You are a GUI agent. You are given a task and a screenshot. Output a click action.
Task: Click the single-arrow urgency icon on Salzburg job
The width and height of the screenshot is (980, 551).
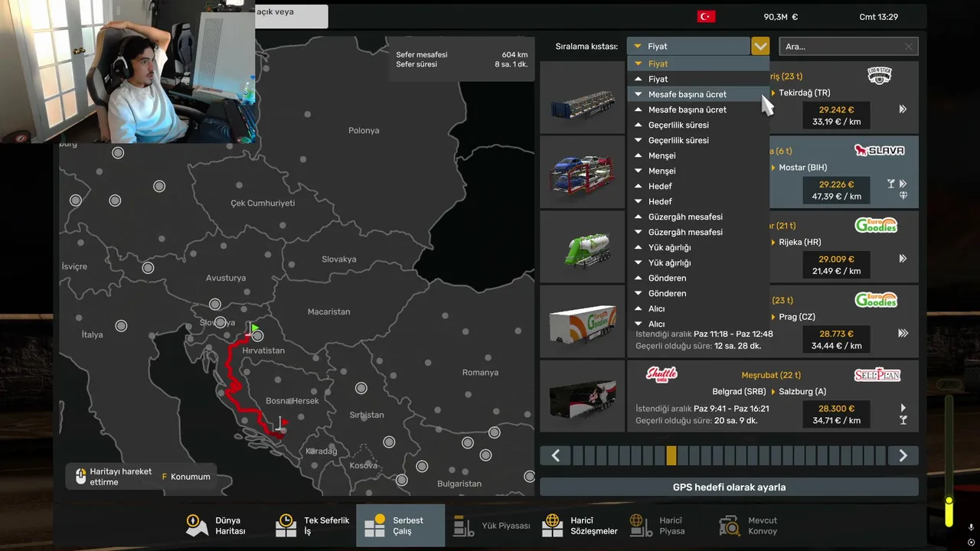(x=903, y=408)
